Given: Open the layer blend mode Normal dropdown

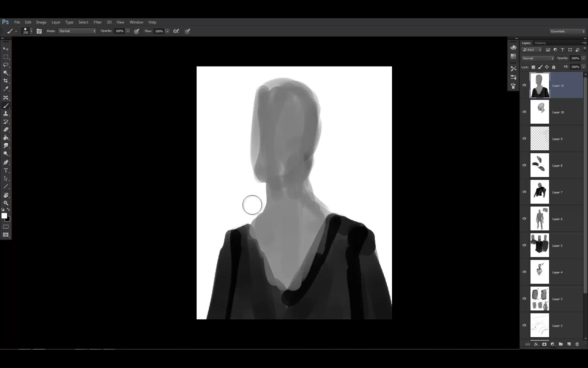Looking at the screenshot, I should tap(538, 58).
